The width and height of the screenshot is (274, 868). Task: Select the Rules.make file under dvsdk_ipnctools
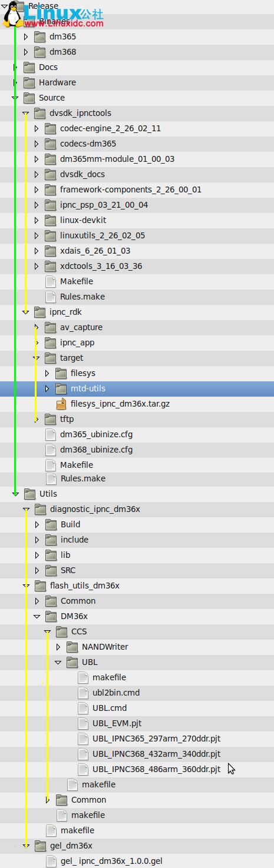click(82, 297)
